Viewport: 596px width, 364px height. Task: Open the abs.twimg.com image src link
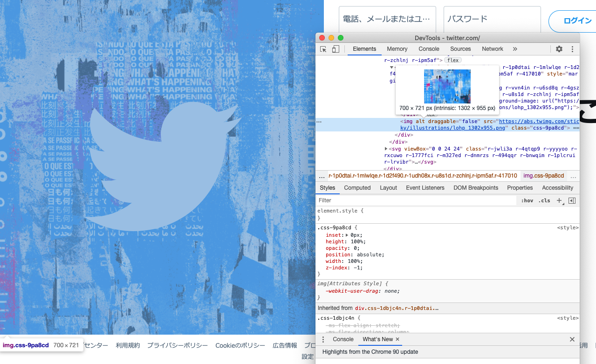490,124
